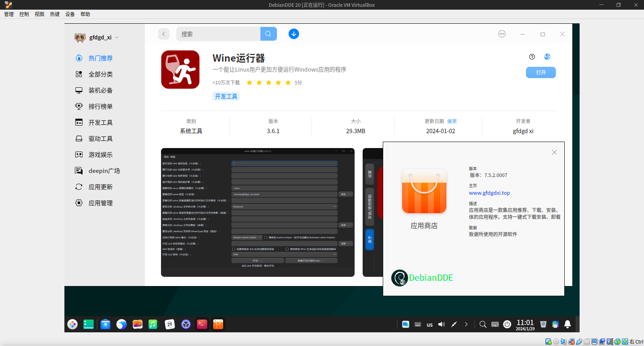Open the first Wine packager screenshot thumbnail
This screenshot has width=644, height=346.
click(x=258, y=212)
